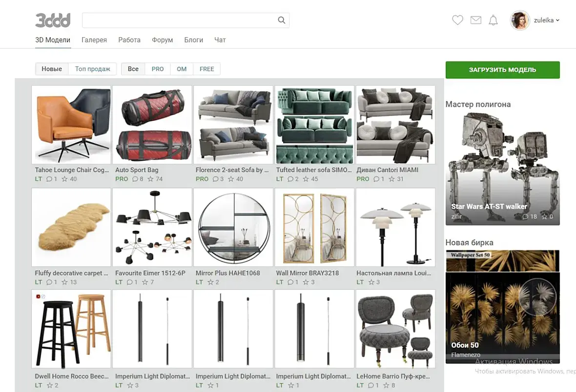Open Обои 50 wallpaper thumbnail
The width and height of the screenshot is (576, 392).
pos(502,307)
